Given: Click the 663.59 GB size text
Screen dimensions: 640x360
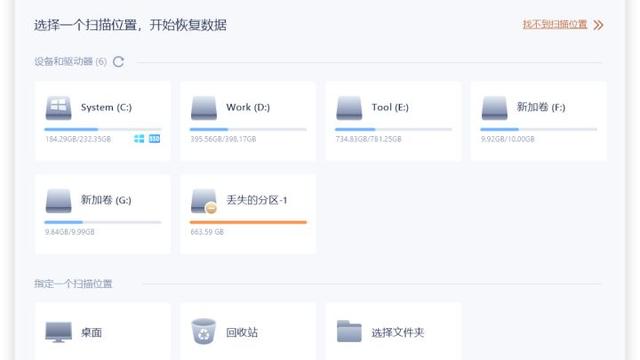Looking at the screenshot, I should [x=207, y=232].
